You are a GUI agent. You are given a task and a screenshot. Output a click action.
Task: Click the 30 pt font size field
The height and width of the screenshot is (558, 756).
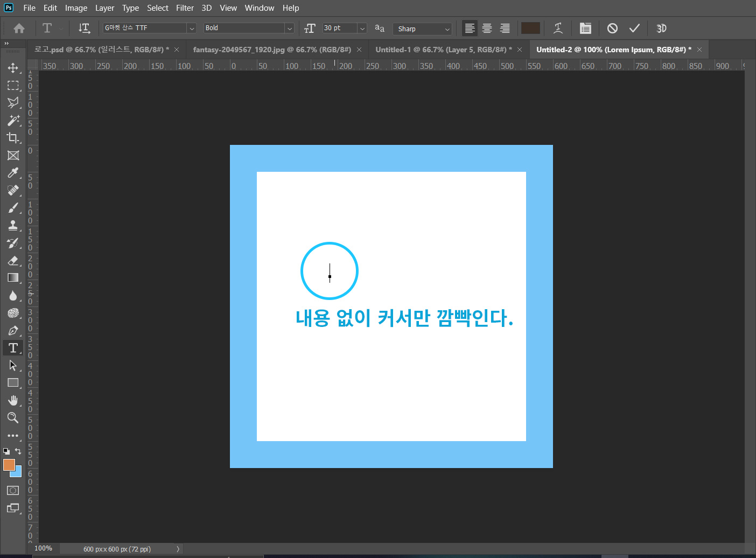click(340, 28)
